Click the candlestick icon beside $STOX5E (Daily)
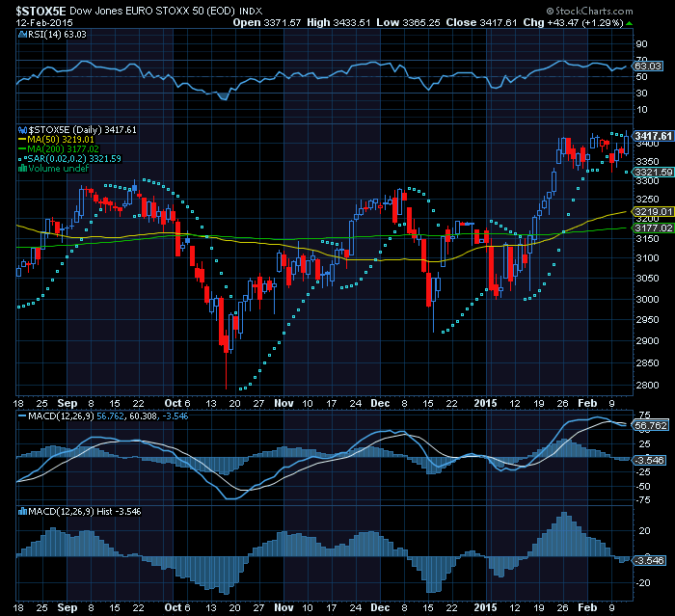Viewport: 675px width, 616px height. tap(23, 129)
